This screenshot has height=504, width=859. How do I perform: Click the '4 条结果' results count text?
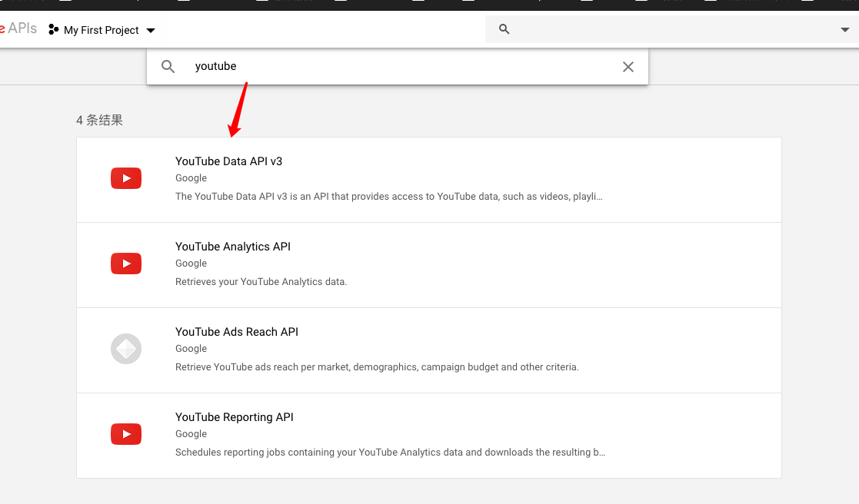[x=100, y=121]
